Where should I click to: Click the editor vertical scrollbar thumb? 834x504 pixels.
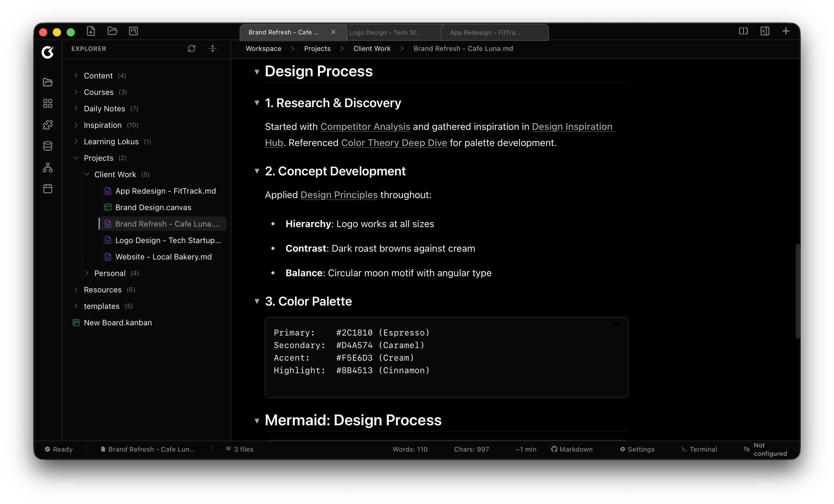pyautogui.click(x=797, y=291)
